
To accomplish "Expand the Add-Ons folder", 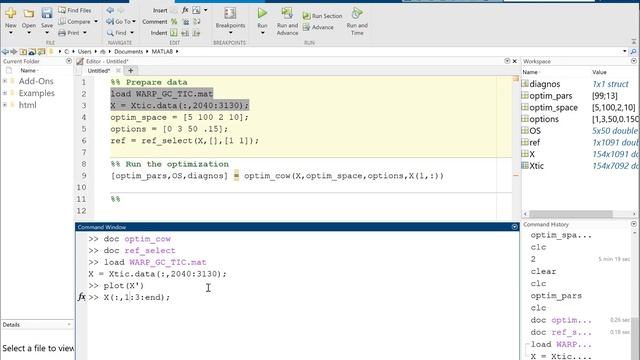I will (4, 81).
